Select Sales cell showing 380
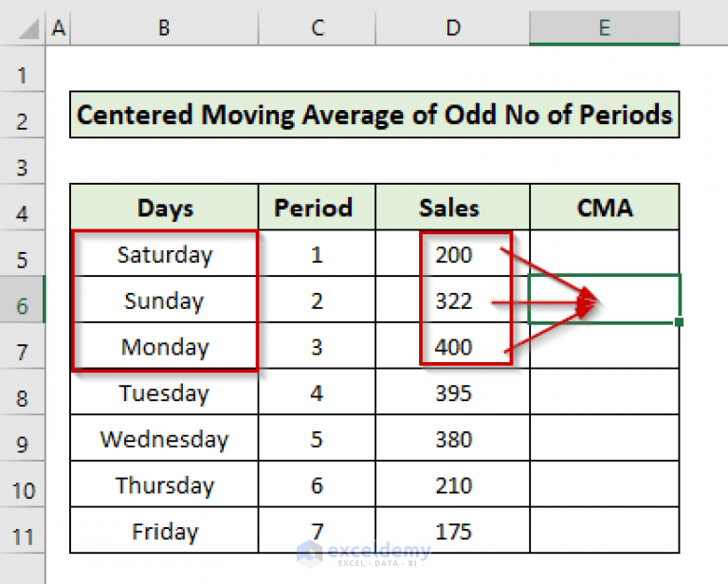The height and width of the screenshot is (584, 728). click(x=452, y=437)
